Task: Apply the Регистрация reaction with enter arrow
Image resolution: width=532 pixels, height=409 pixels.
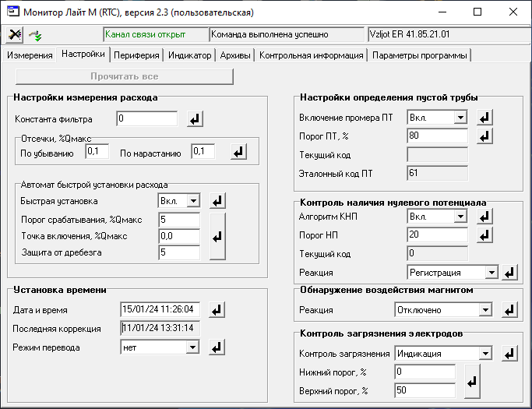Action: 510,273
